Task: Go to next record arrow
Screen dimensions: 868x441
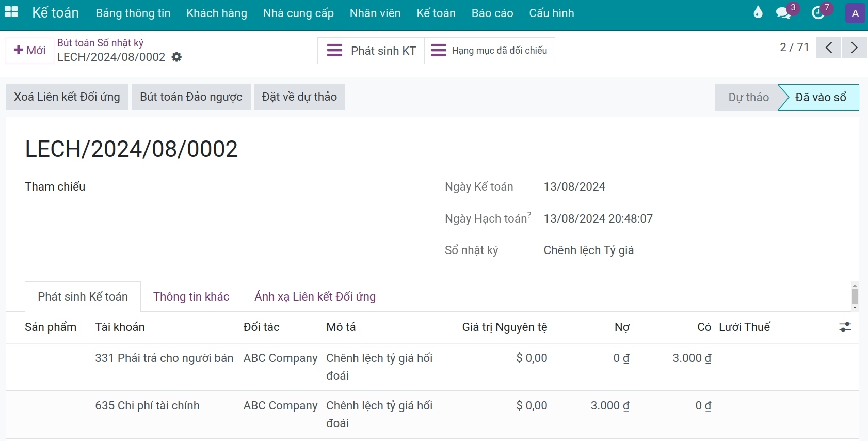Action: [x=855, y=48]
